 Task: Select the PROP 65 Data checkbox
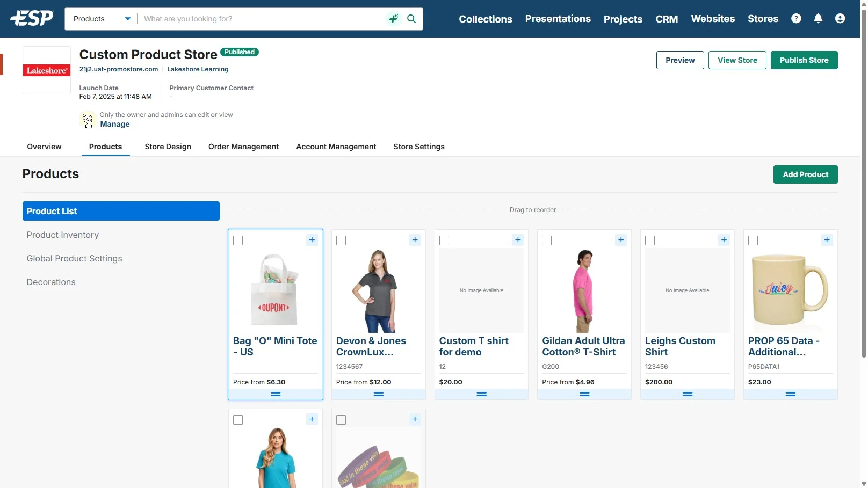tap(753, 241)
